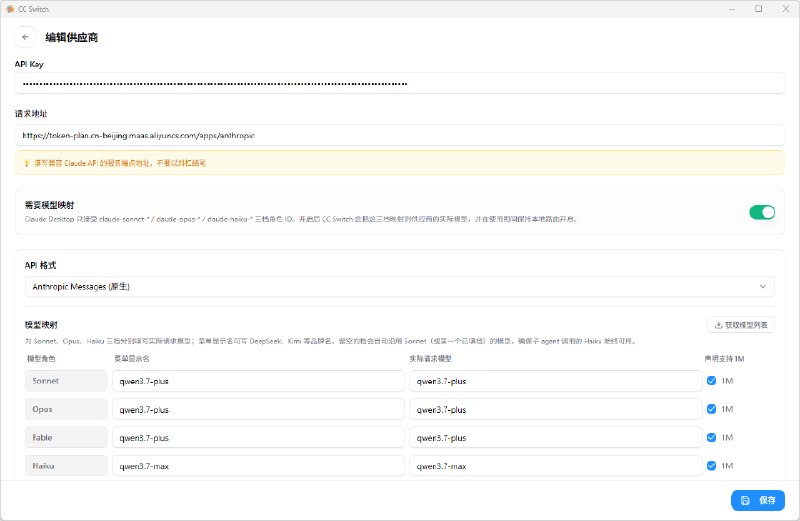Uncheck the 1M checkbox in the Opus row
The width and height of the screenshot is (800, 521).
711,409
